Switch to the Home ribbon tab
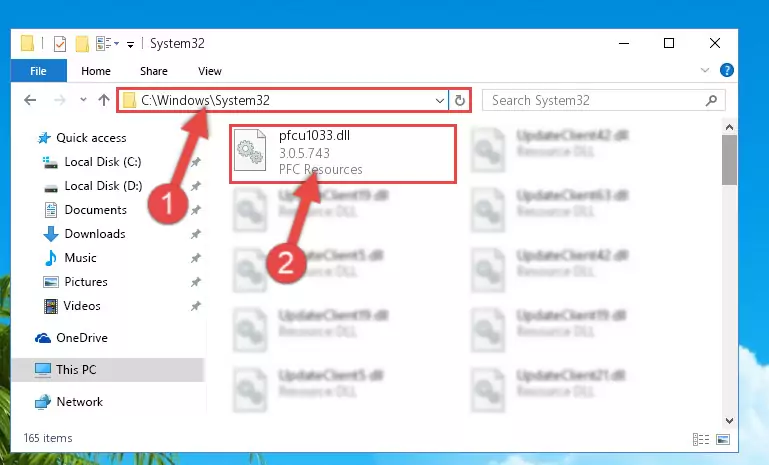The width and height of the screenshot is (769, 465). tap(96, 71)
